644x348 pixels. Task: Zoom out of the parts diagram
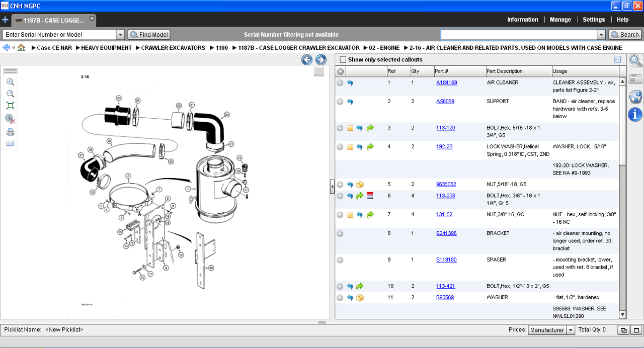pyautogui.click(x=10, y=94)
